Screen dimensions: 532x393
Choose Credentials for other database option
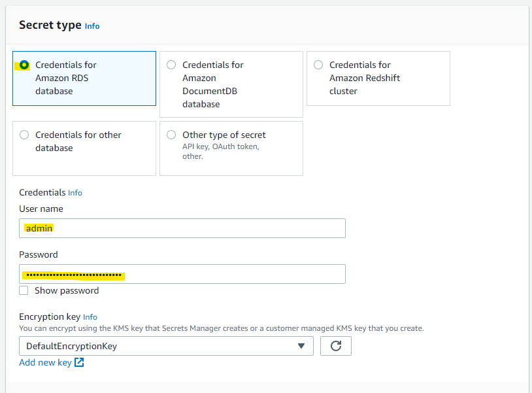tap(24, 135)
